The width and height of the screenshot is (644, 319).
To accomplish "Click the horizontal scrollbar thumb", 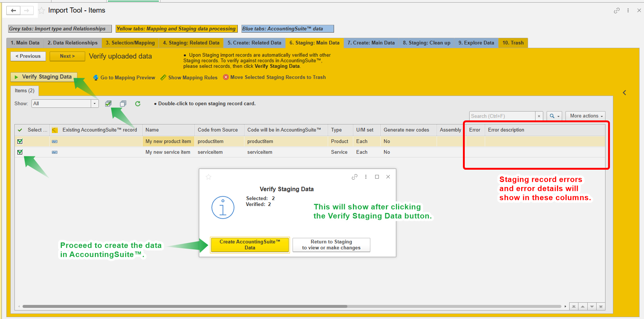I will (x=185, y=306).
